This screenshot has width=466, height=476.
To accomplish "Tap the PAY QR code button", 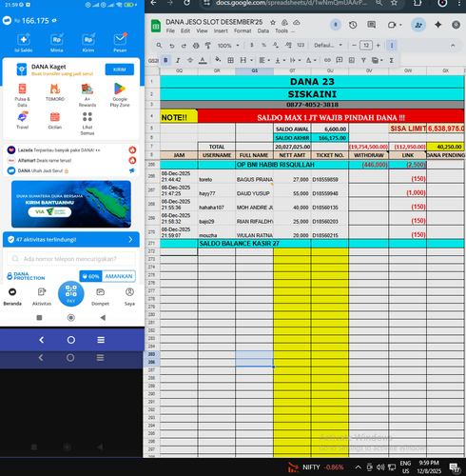I will [71, 294].
